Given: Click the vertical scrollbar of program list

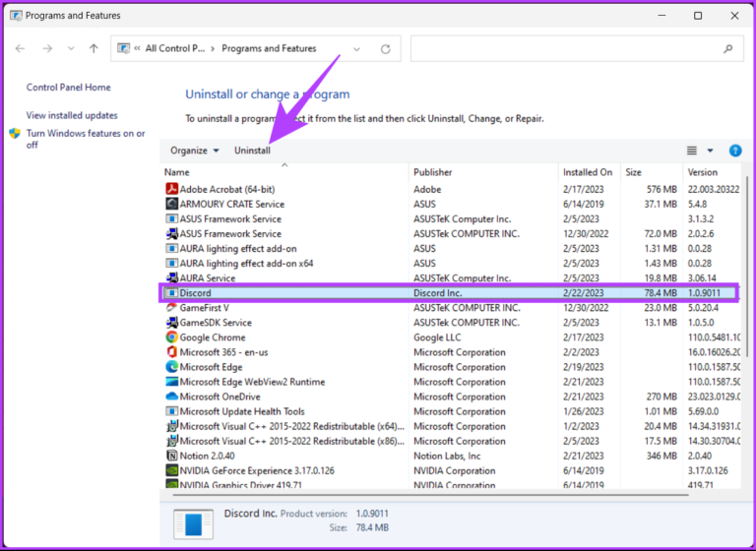Looking at the screenshot, I should point(747,266).
